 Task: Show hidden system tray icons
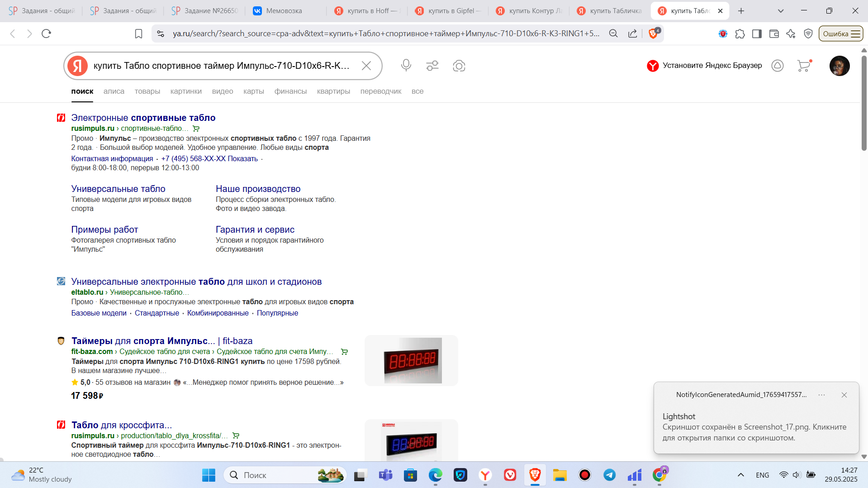[740, 475]
